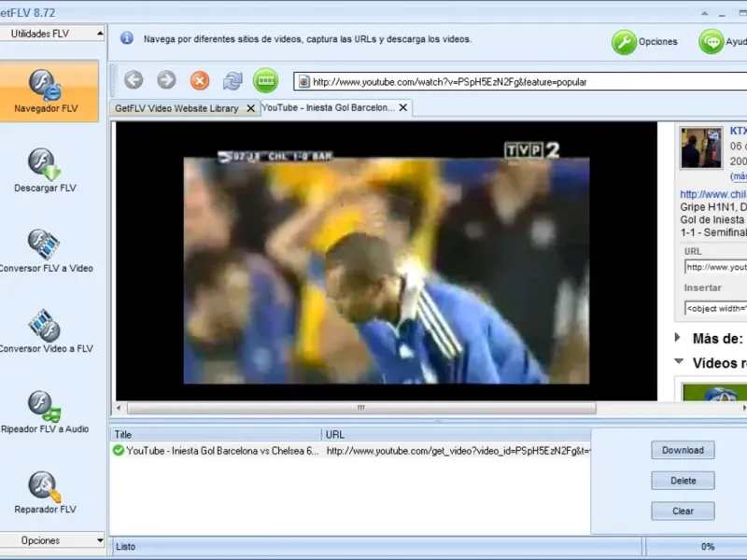Viewport: 747px width, 560px height.
Task: Click left arrow of horizontal scrollbar
Action: pos(119,408)
